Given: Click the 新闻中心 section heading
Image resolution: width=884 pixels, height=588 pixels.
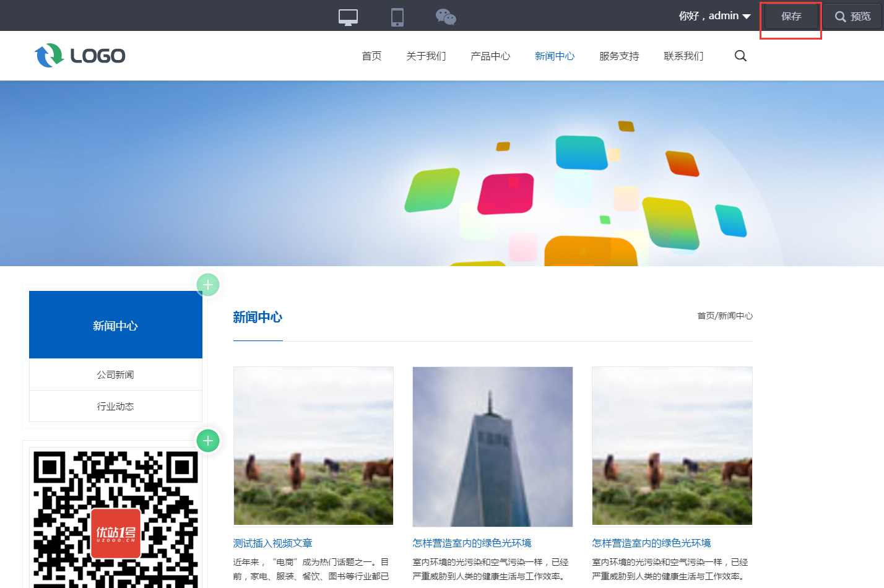Looking at the screenshot, I should click(258, 318).
